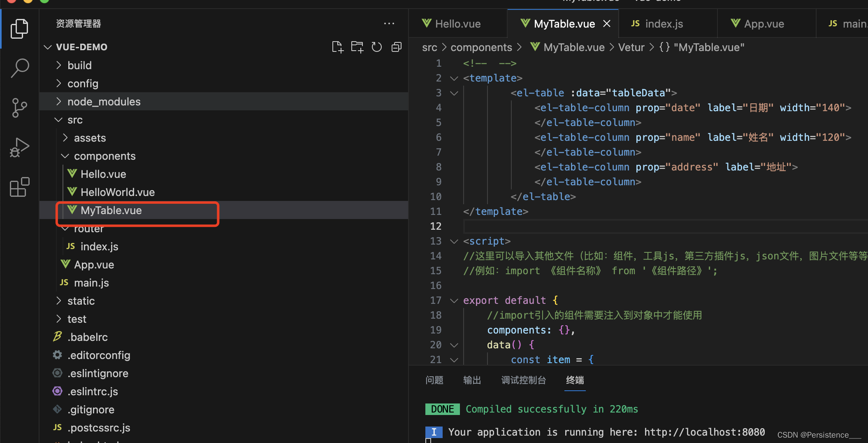Expand the static folder
Viewport: 868px width, 443px height.
(59, 301)
